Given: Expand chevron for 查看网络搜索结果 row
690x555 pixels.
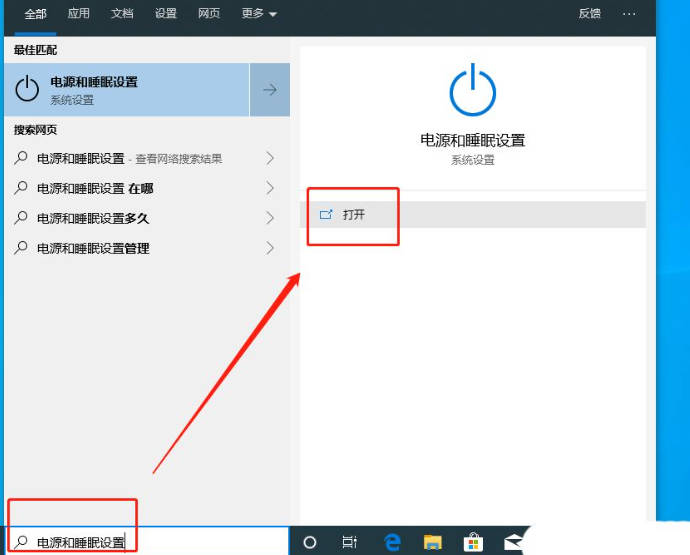Looking at the screenshot, I should tap(270, 158).
